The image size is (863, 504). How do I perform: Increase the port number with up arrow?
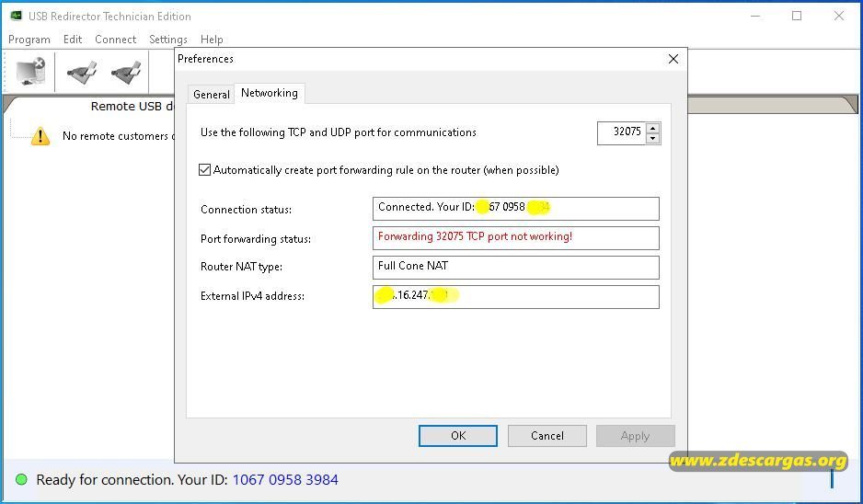[652, 129]
